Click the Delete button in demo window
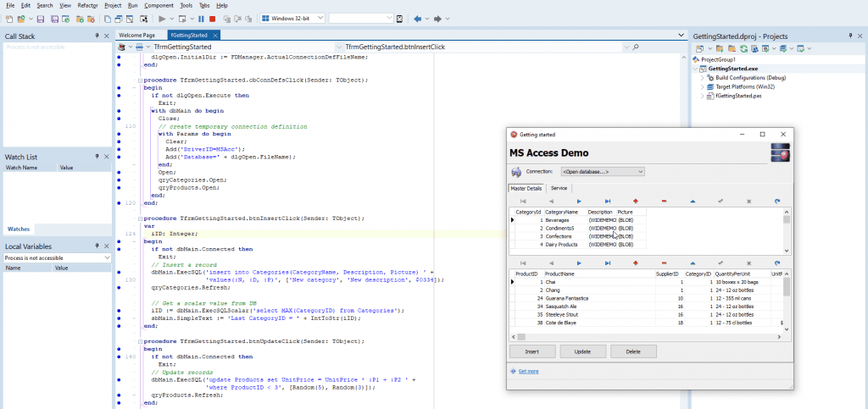 click(x=633, y=351)
